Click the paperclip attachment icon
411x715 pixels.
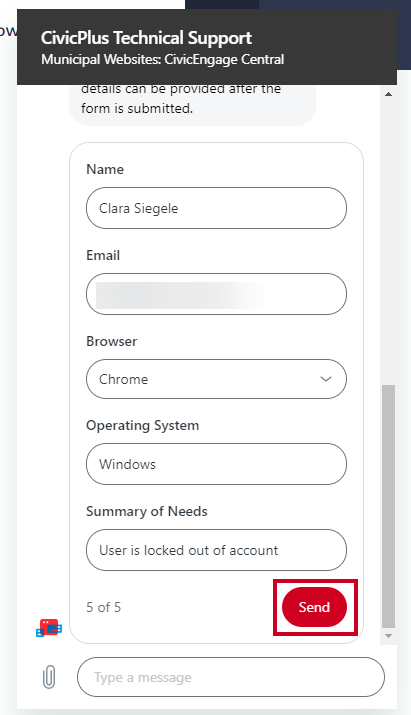point(49,677)
